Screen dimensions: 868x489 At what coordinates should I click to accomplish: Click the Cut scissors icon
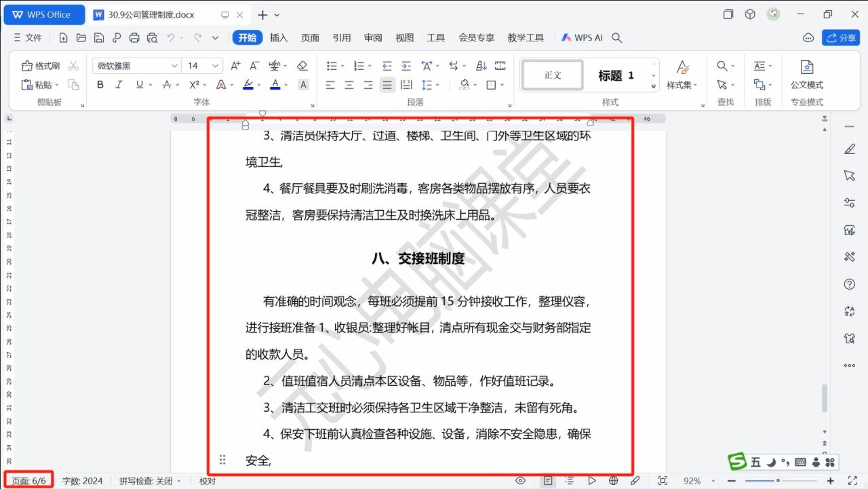pos(73,66)
